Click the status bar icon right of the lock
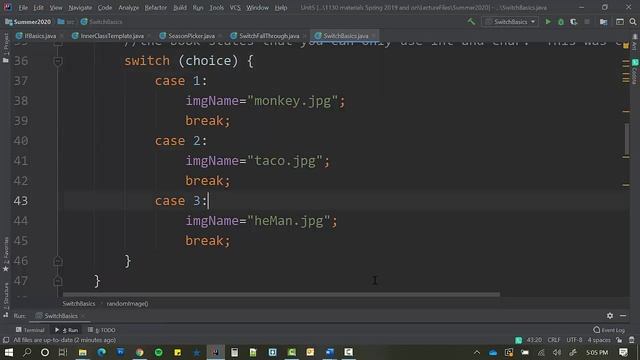 pyautogui.click(x=632, y=340)
